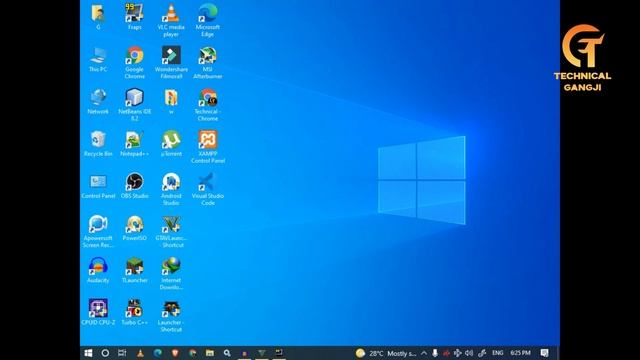Open Android Studio shortcut
The width and height of the screenshot is (640, 360).
[x=171, y=189]
